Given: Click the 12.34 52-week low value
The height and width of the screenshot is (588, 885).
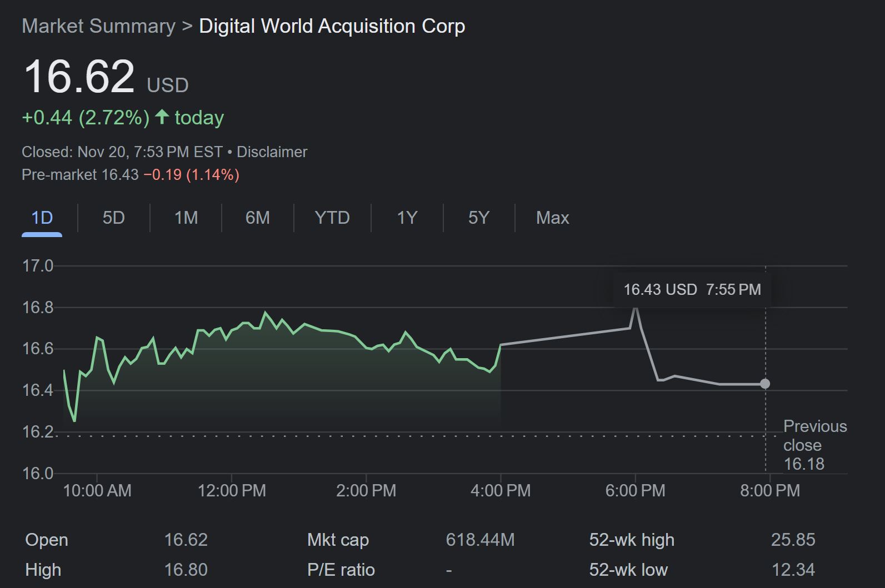Looking at the screenshot, I should (x=793, y=570).
